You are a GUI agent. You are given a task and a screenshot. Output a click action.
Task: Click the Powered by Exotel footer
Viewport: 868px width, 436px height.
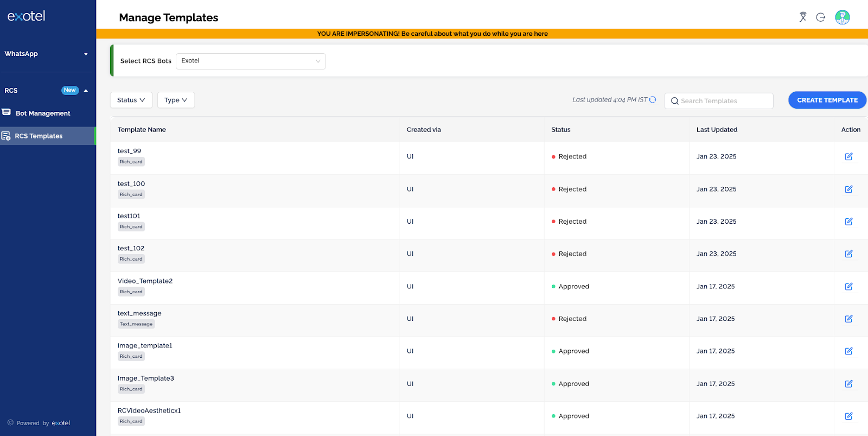[x=39, y=423]
